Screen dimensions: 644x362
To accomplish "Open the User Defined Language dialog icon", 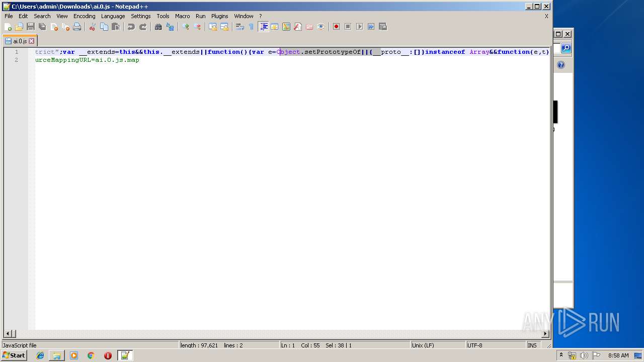I will (x=275, y=27).
